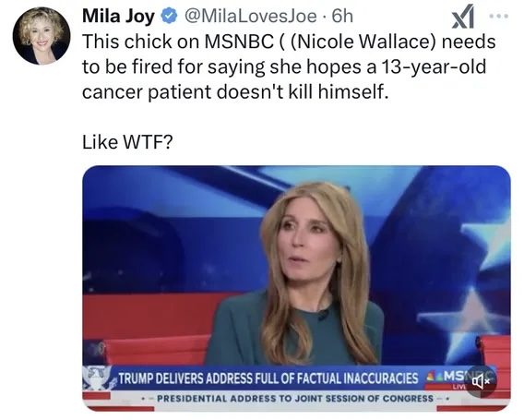Open the Grok explain icon
The width and height of the screenshot is (524, 420).
click(463, 16)
